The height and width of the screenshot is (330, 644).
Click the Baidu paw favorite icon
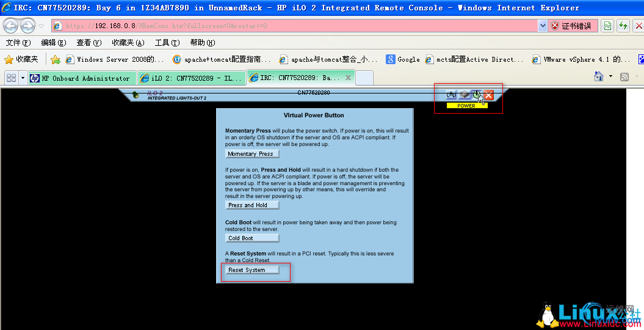click(x=641, y=60)
